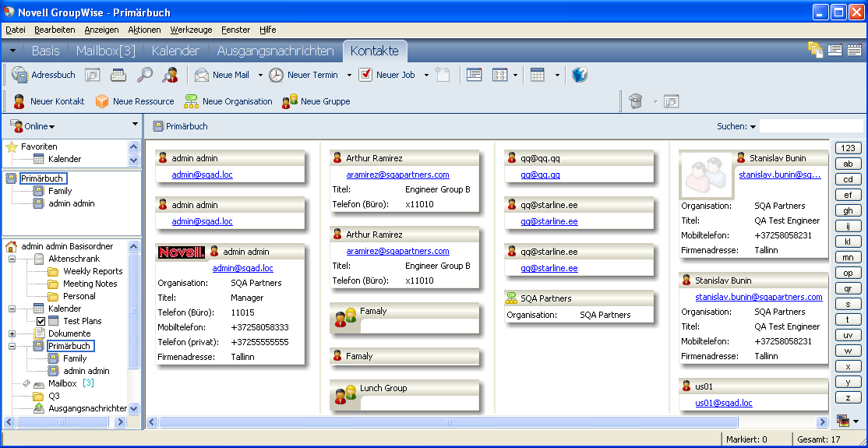868x448 pixels.
Task: Add a Neue Gruppe
Action: [x=316, y=101]
